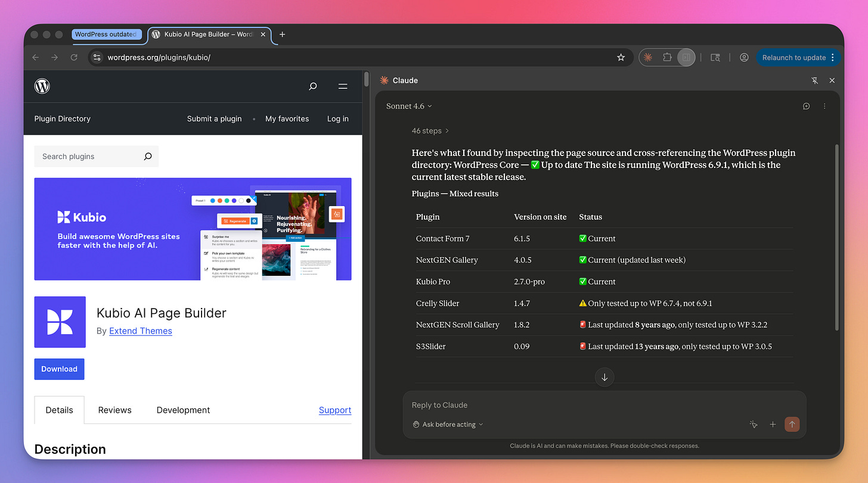Screen dimensions: 868x483
Task: Open the WordPress.org hamburger menu
Action: [343, 86]
